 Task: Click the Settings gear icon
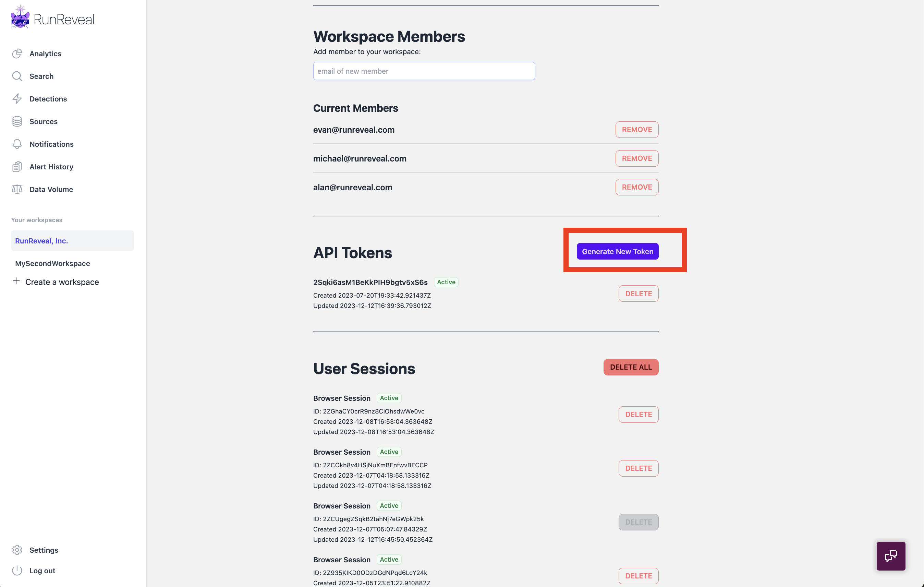click(17, 550)
